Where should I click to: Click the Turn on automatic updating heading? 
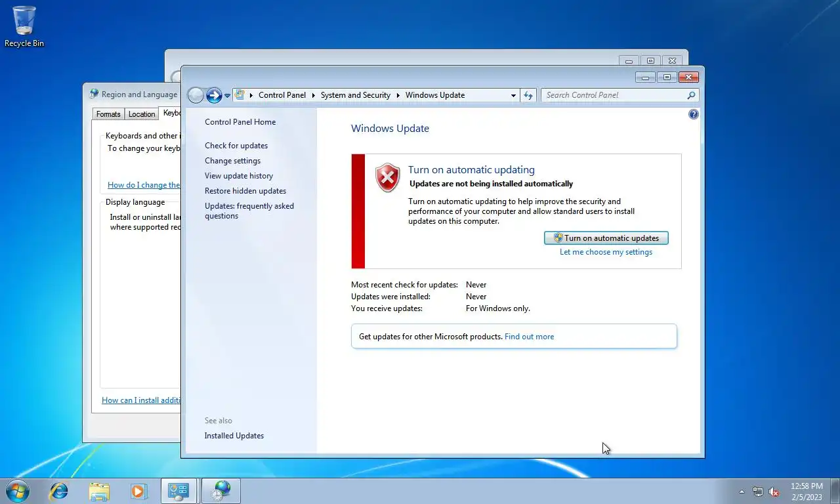[x=471, y=169]
